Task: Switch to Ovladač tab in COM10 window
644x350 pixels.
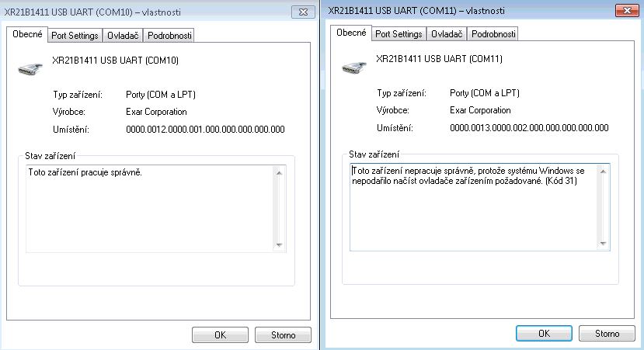Action: [123, 36]
